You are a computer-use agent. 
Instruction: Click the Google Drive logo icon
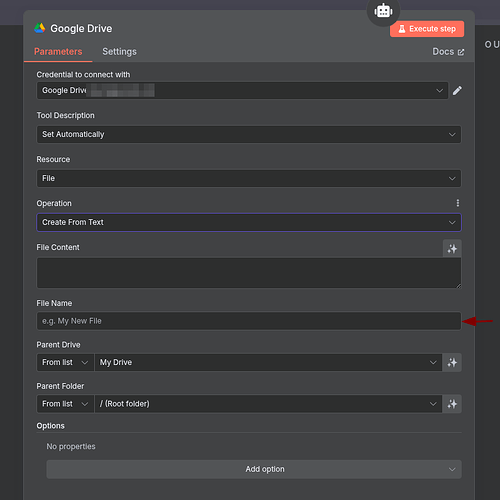click(40, 28)
